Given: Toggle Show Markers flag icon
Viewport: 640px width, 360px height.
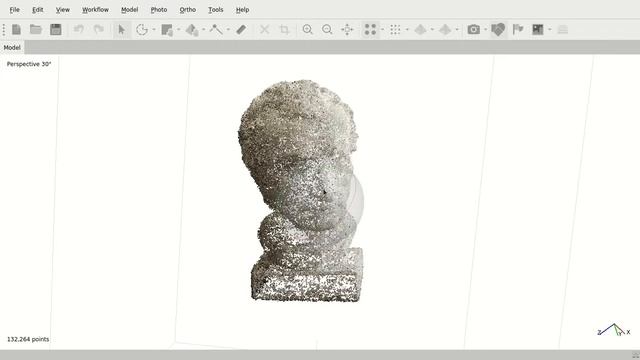Looking at the screenshot, I should [518, 29].
